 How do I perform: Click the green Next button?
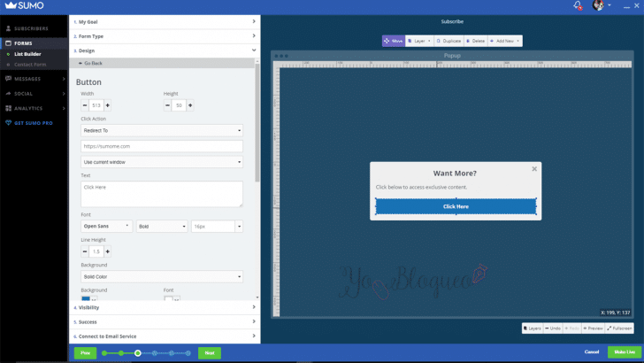click(210, 352)
